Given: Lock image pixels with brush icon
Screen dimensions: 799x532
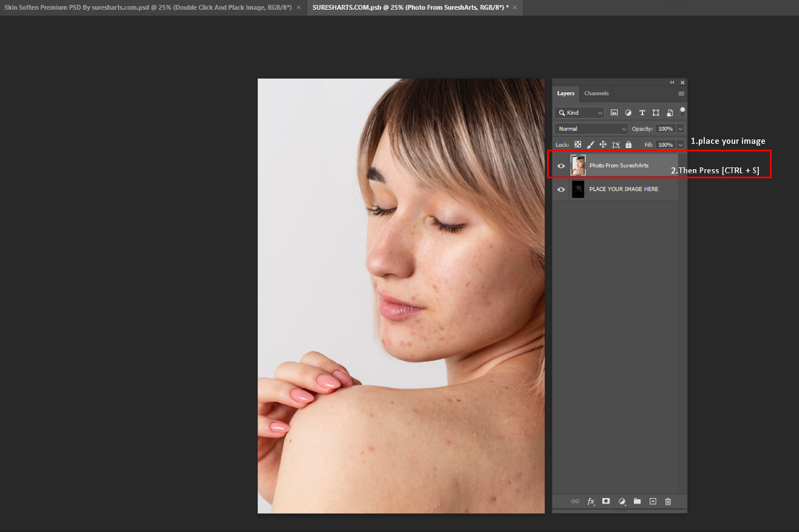Looking at the screenshot, I should pos(590,144).
